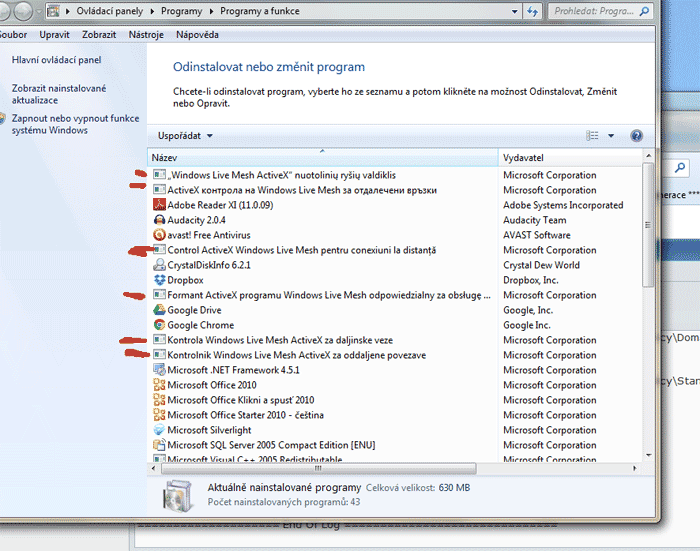Click the Google Chrome icon

click(159, 325)
